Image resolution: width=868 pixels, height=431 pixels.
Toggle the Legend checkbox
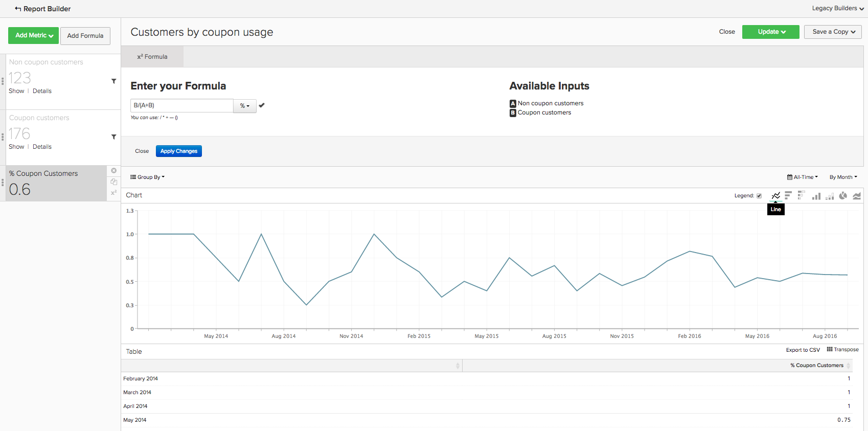click(x=759, y=196)
